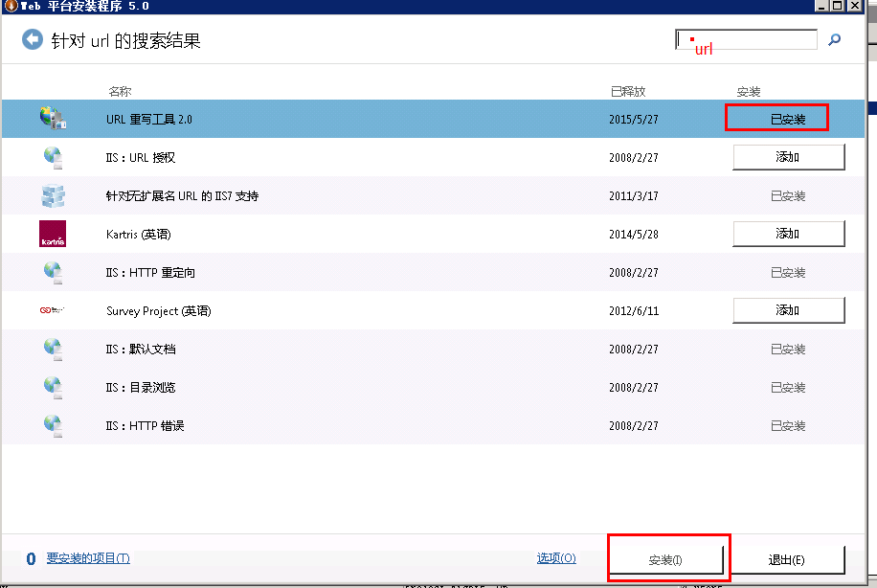Click the 2015/5/27 release date

(x=634, y=119)
